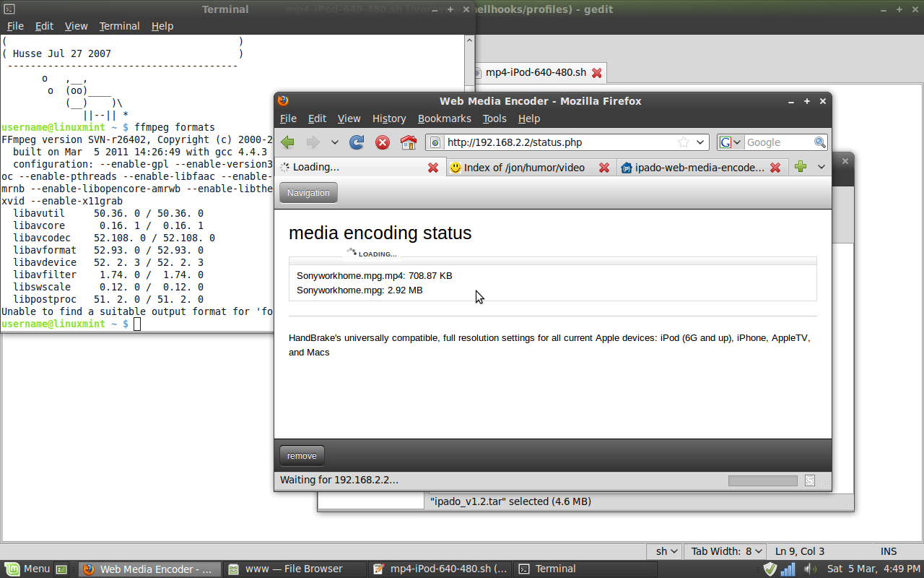The image size is (924, 578).
Task: Expand the back/forward history dropdown arrow
Action: [334, 142]
